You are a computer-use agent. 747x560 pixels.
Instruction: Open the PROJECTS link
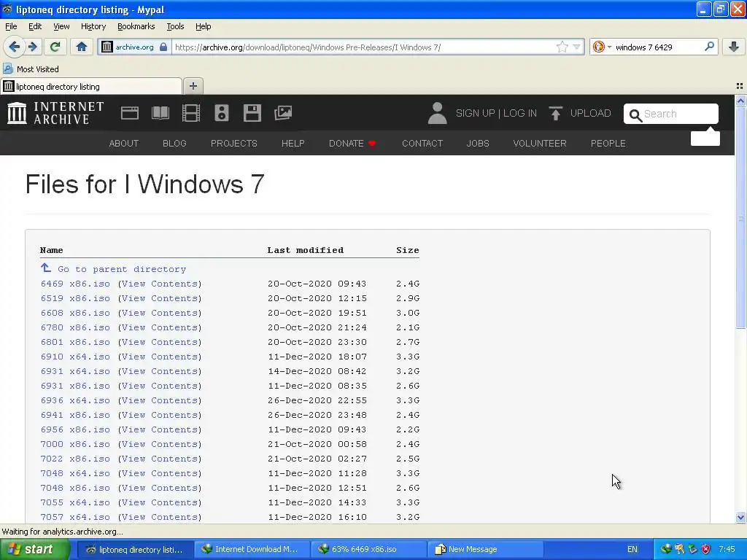234,144
